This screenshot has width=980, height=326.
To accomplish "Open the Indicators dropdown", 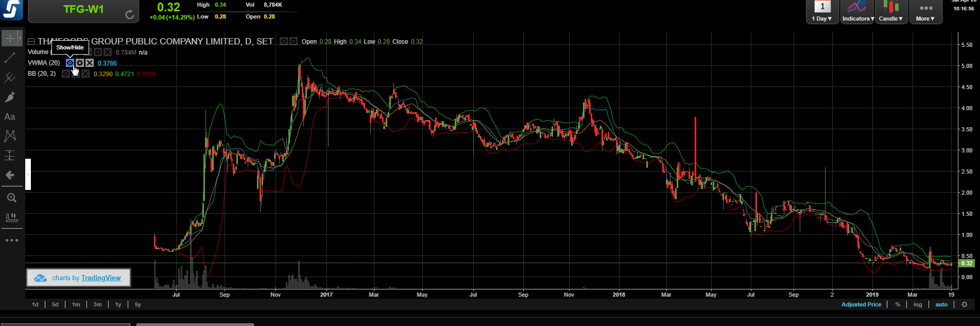I will coord(857,11).
